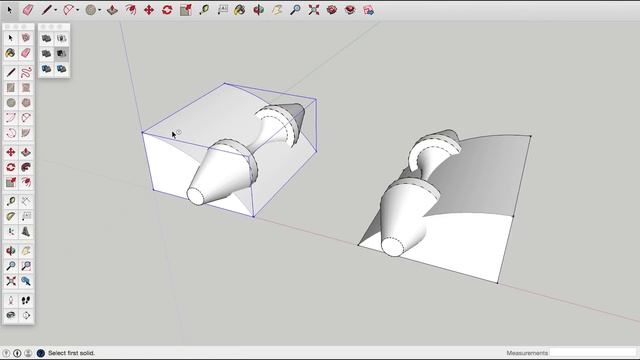Choose the Line pencil tool in top toolbar
640x360 pixels.
pos(47,10)
